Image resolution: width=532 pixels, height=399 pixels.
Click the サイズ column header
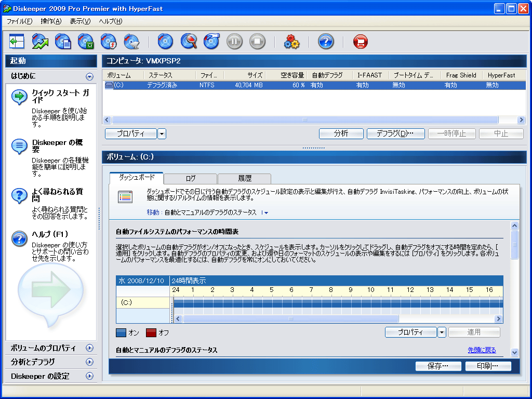[244, 75]
